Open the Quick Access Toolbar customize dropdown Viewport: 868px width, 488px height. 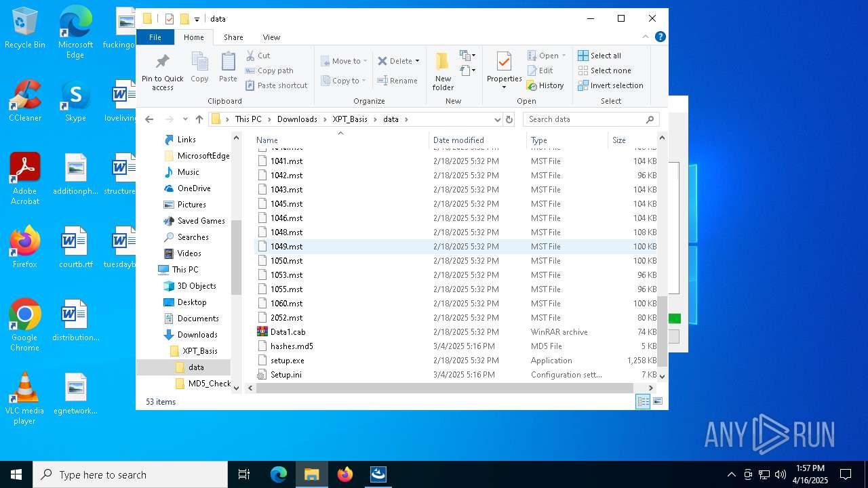click(x=197, y=19)
